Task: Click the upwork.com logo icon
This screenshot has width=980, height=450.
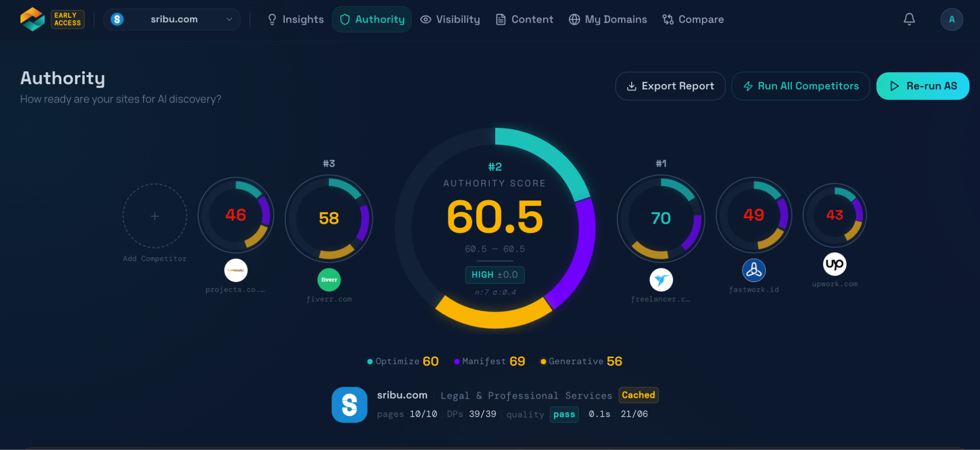Action: click(835, 264)
